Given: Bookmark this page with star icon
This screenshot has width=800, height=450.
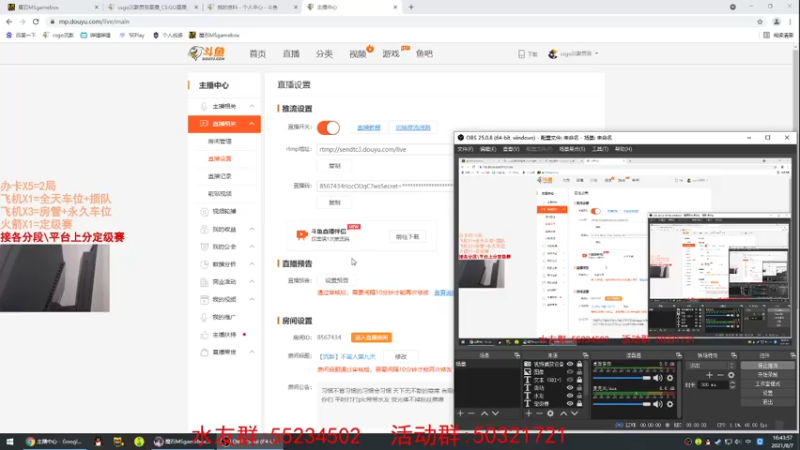Looking at the screenshot, I should (x=760, y=21).
